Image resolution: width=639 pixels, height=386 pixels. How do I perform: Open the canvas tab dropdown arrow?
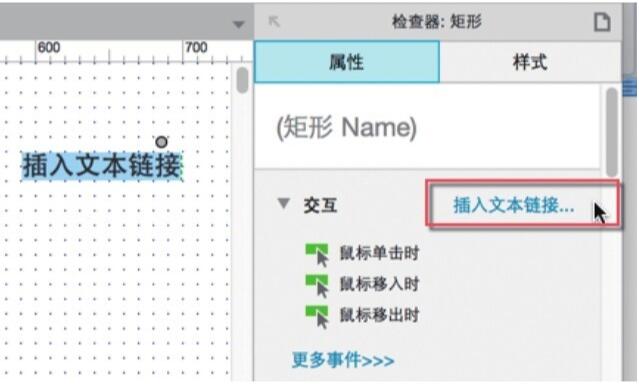pos(238,24)
